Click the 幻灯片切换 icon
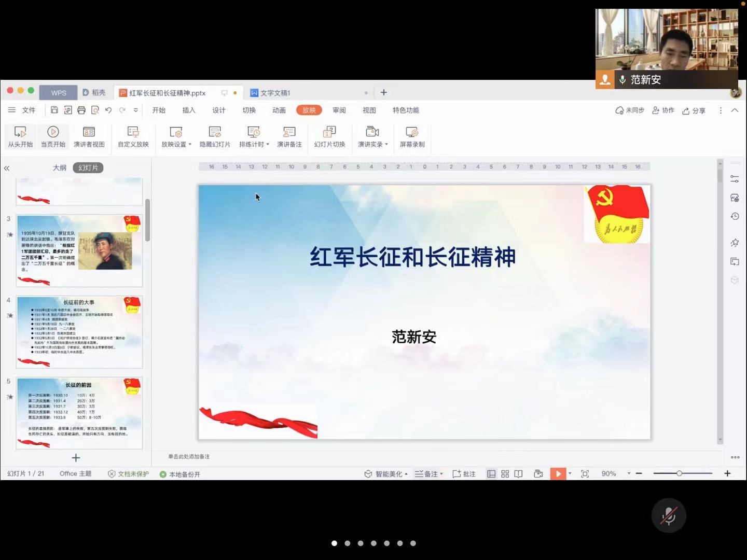 pyautogui.click(x=329, y=132)
